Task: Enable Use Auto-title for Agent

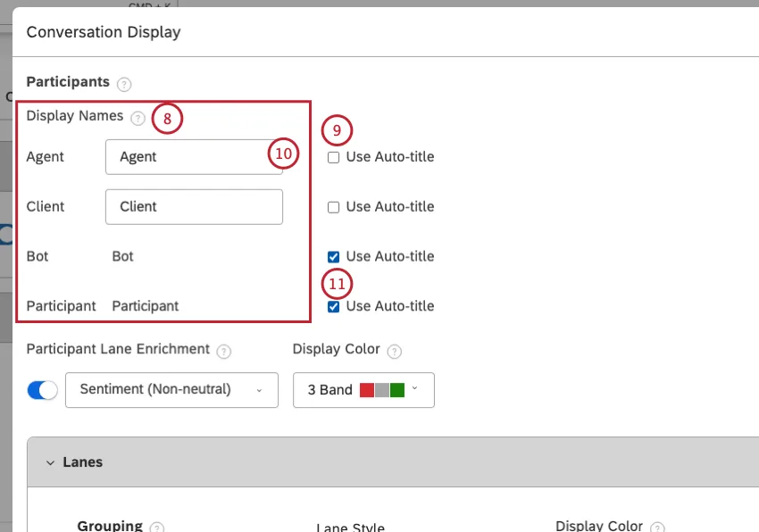Action: coord(333,156)
